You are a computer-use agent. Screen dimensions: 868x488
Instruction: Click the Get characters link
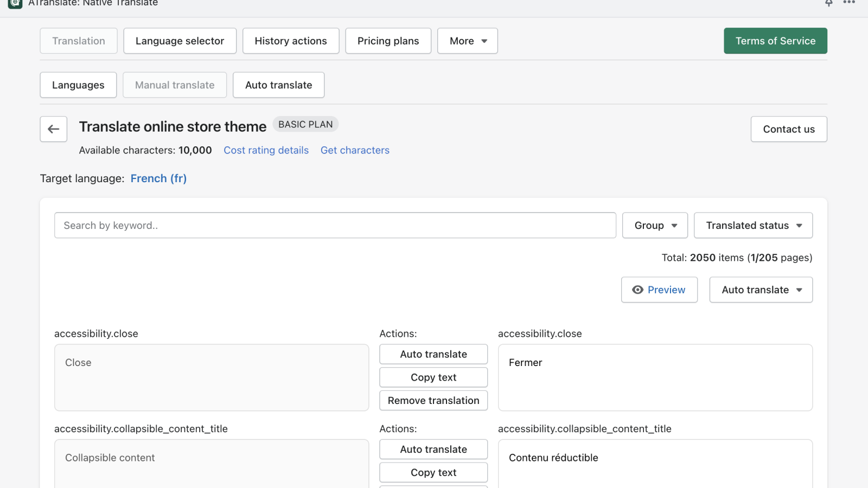point(355,150)
